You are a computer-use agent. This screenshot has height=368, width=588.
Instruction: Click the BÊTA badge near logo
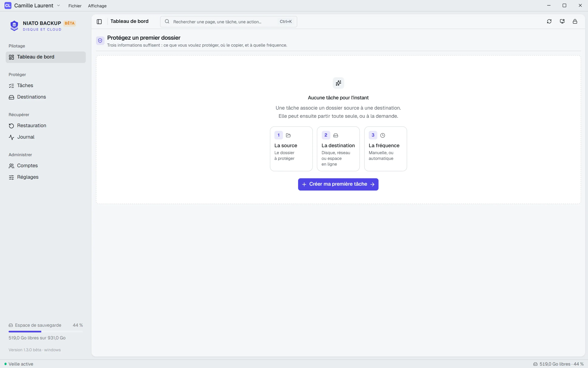(70, 23)
